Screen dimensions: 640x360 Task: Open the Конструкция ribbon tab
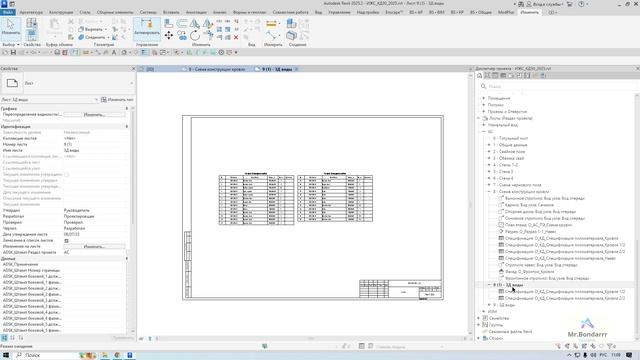click(61, 12)
